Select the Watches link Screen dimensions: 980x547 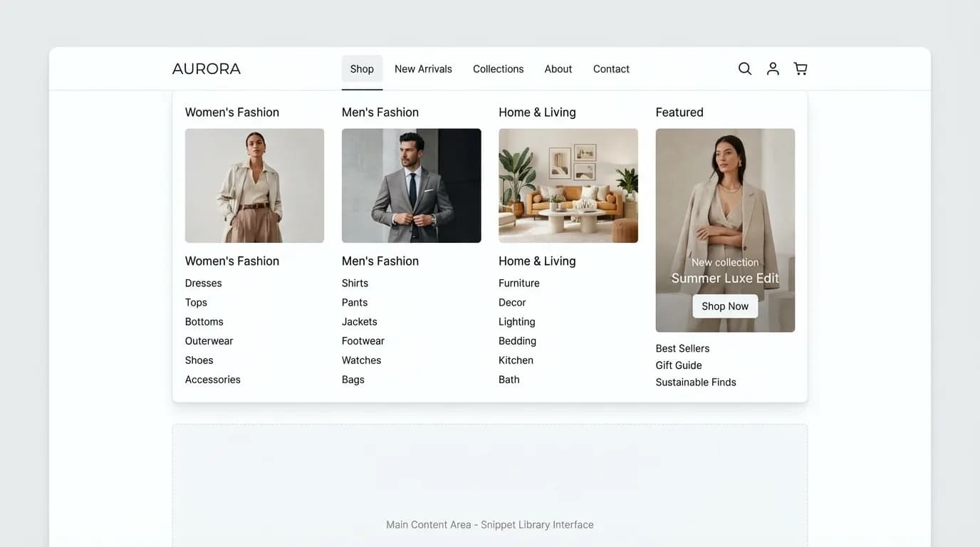click(362, 360)
